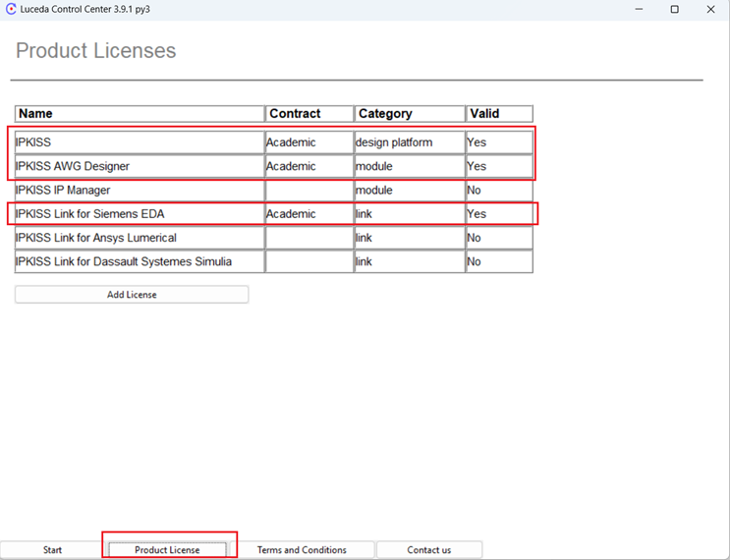730x560 pixels.
Task: Switch to the Start tab
Action: (x=52, y=550)
